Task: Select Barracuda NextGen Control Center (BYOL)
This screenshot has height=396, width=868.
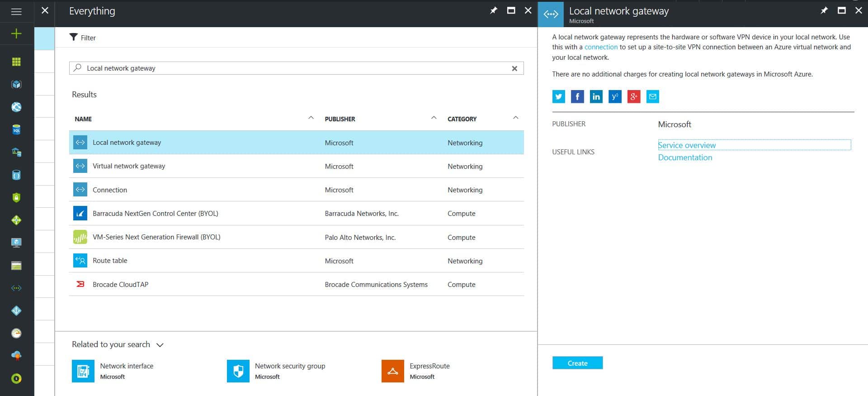Action: pos(297,213)
